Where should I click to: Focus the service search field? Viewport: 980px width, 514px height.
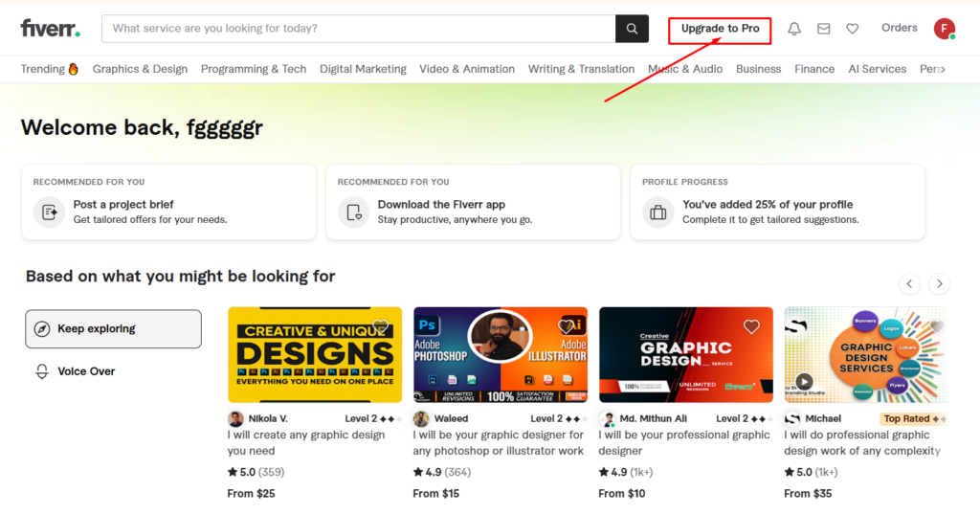tap(359, 29)
